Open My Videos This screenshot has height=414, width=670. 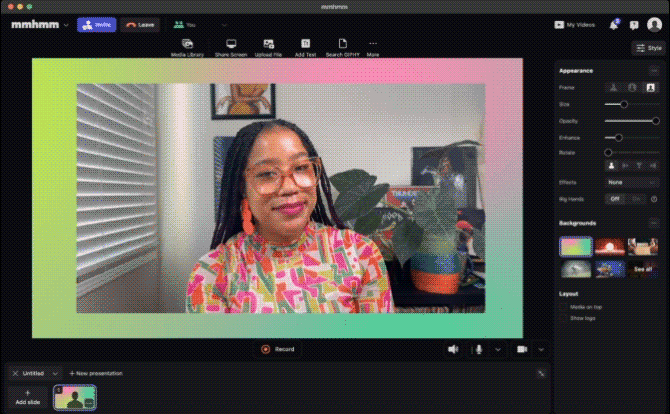[x=574, y=25]
